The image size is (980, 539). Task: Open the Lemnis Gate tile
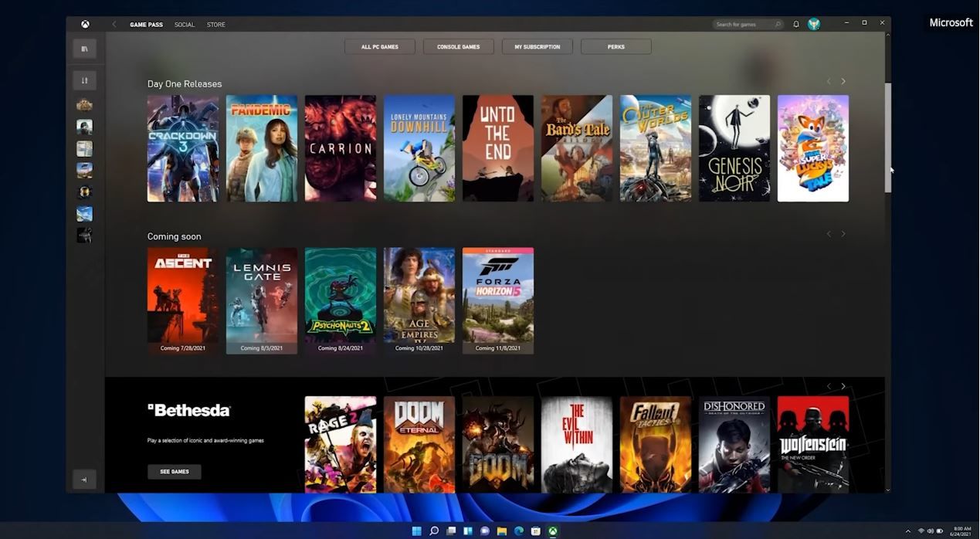click(x=262, y=300)
